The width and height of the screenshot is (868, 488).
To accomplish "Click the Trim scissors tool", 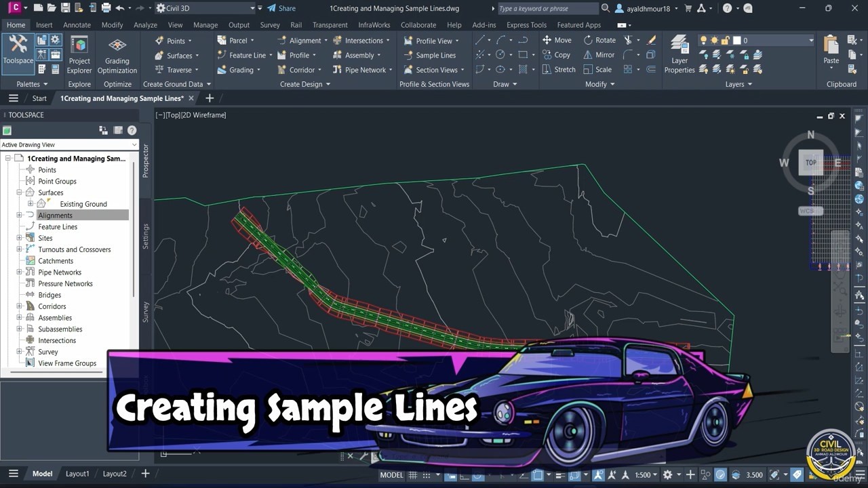I will (x=628, y=40).
